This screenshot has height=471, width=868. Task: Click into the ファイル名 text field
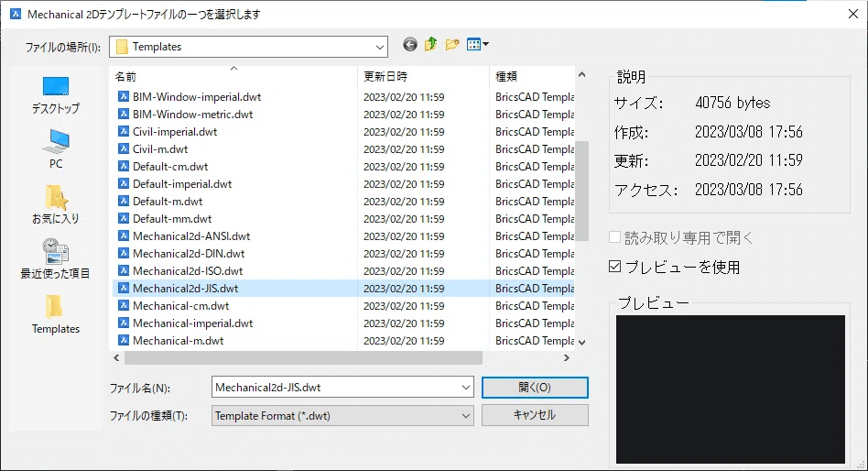[x=335, y=388]
